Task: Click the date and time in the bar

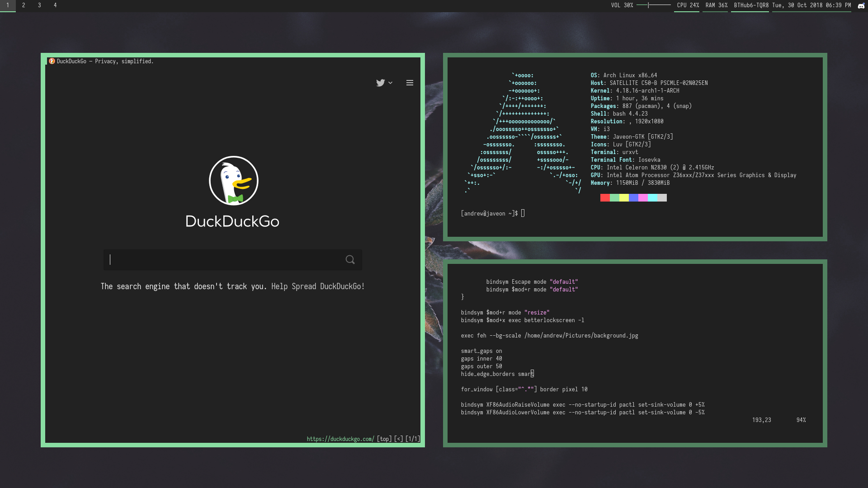Action: point(811,5)
